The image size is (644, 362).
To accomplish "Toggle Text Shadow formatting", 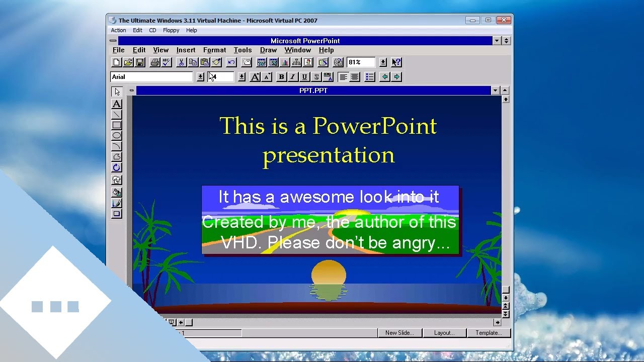I will (x=316, y=77).
